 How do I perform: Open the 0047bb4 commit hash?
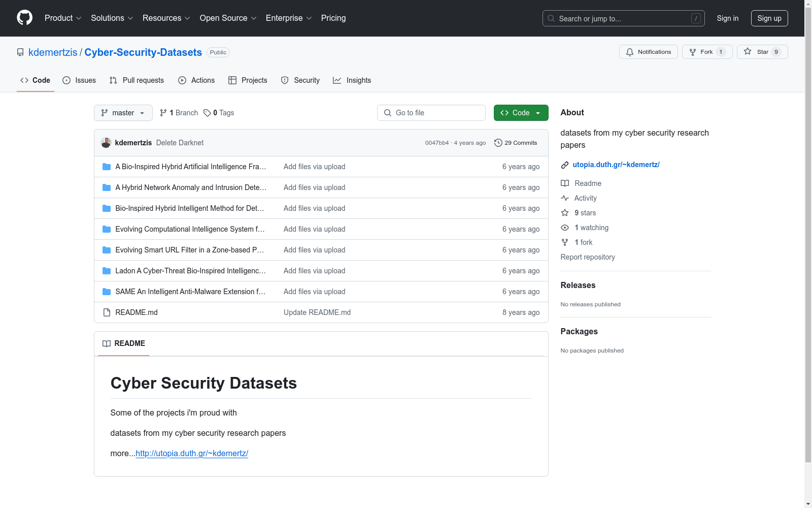point(437,143)
